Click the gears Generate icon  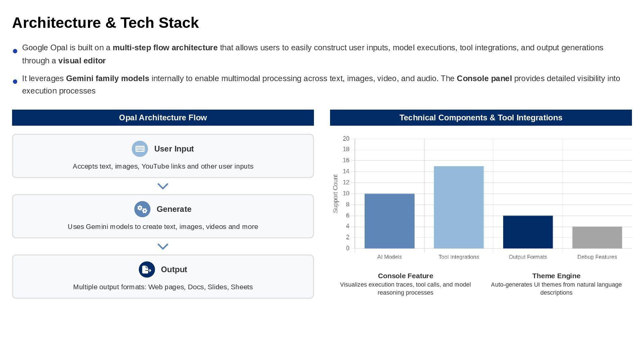[142, 209]
